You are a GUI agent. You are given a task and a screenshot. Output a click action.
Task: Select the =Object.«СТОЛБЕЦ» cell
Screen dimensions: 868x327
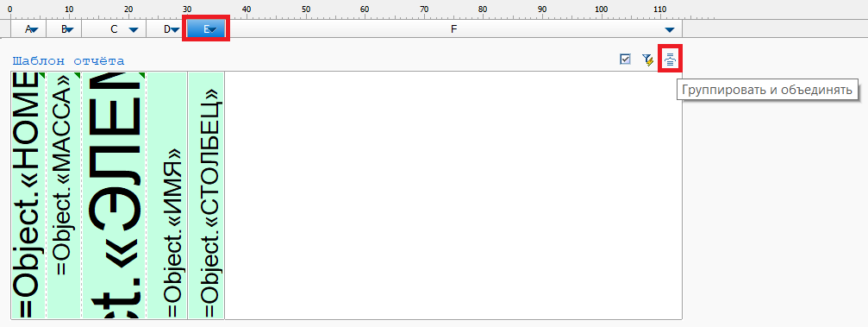tap(207, 195)
